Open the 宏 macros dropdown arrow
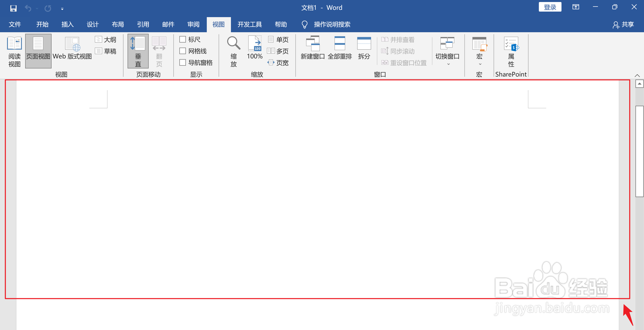Viewport: 644px width, 330px height. click(480, 64)
